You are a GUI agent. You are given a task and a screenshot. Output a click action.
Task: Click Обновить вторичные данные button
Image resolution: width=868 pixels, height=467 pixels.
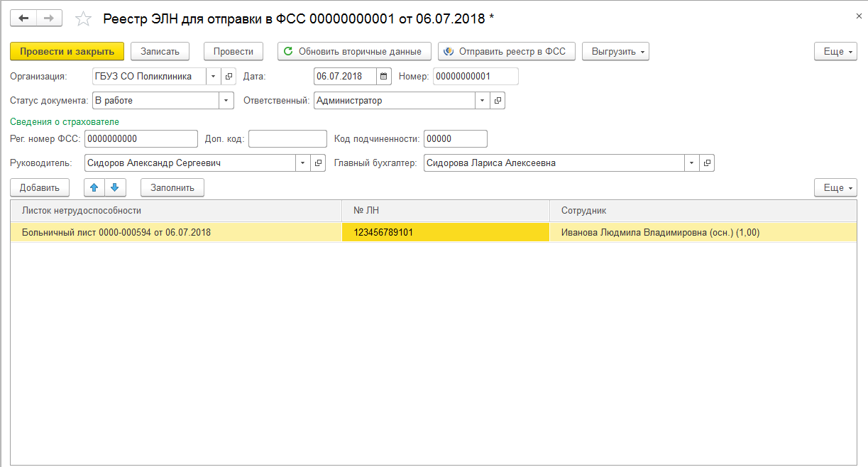click(354, 51)
